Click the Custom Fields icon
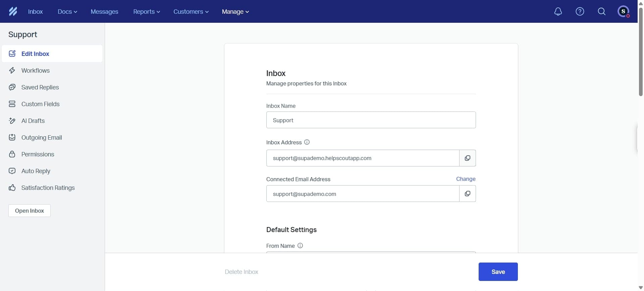Viewport: 644px width, 291px height. 12,104
